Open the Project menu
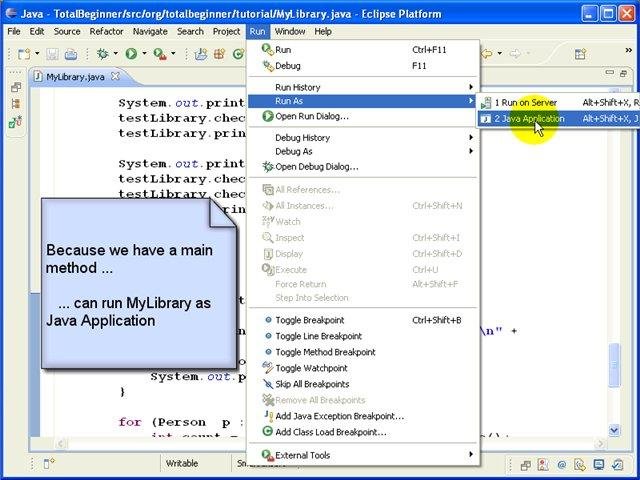640x480 pixels. point(227,31)
